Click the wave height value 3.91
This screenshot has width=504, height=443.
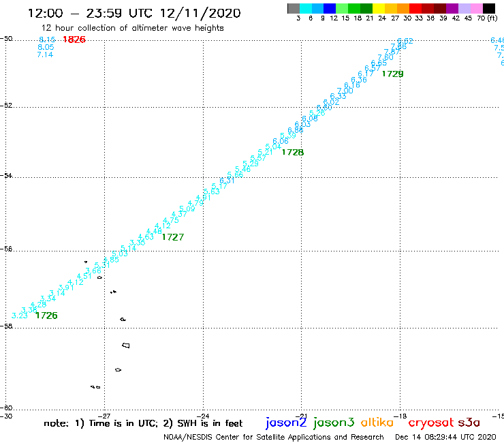pos(66,288)
